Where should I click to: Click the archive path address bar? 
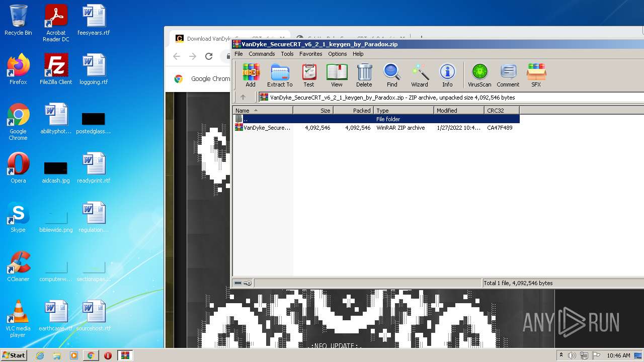tap(451, 98)
